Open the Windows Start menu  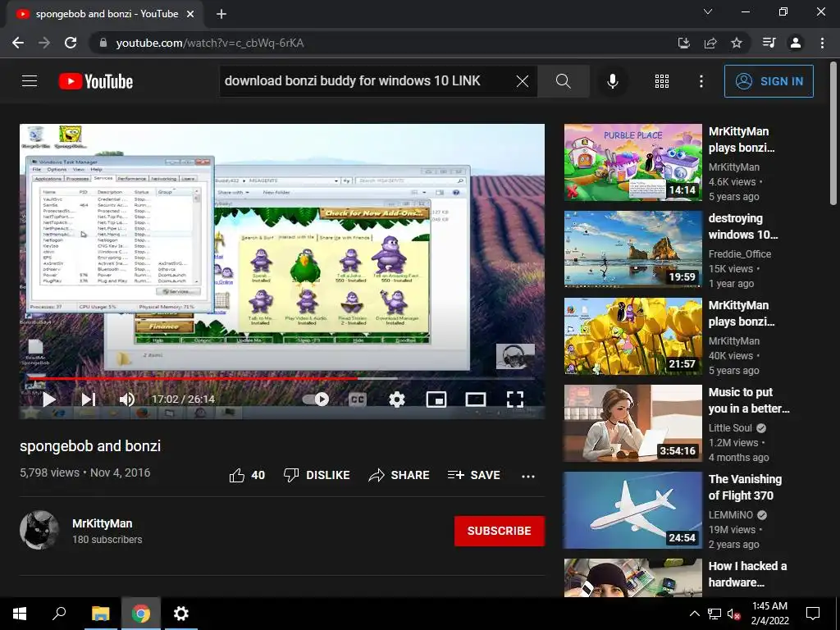click(20, 614)
